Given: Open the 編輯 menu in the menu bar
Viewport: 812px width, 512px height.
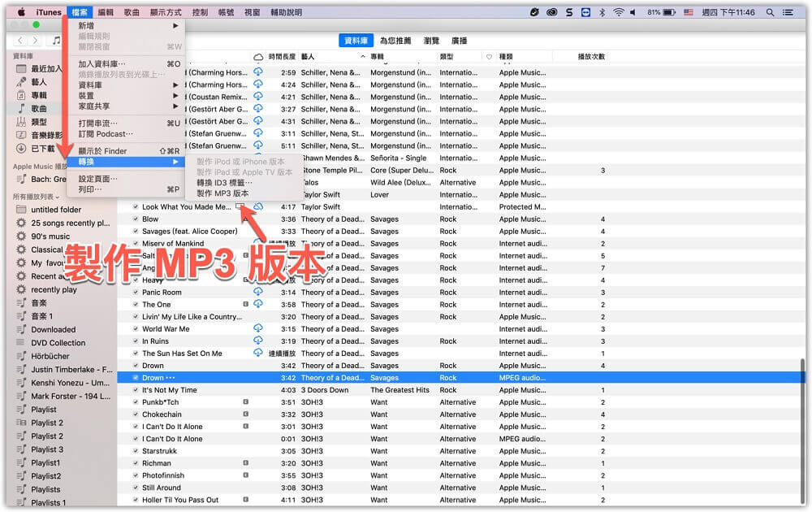Looking at the screenshot, I should pyautogui.click(x=105, y=12).
